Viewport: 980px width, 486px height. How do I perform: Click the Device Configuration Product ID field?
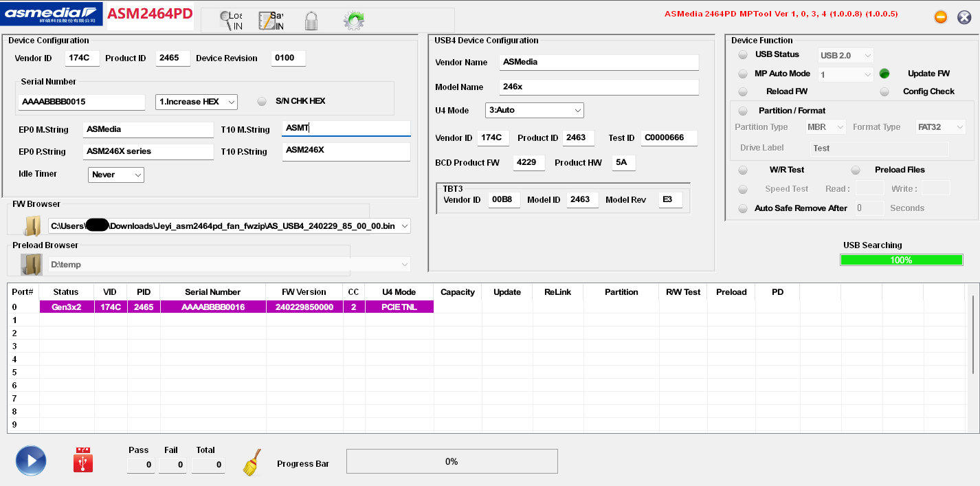click(172, 58)
